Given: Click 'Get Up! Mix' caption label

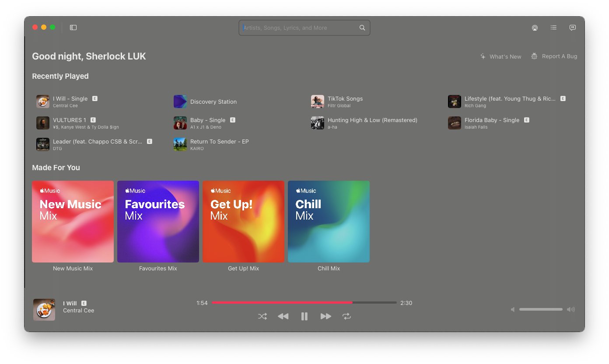Looking at the screenshot, I should point(243,269).
